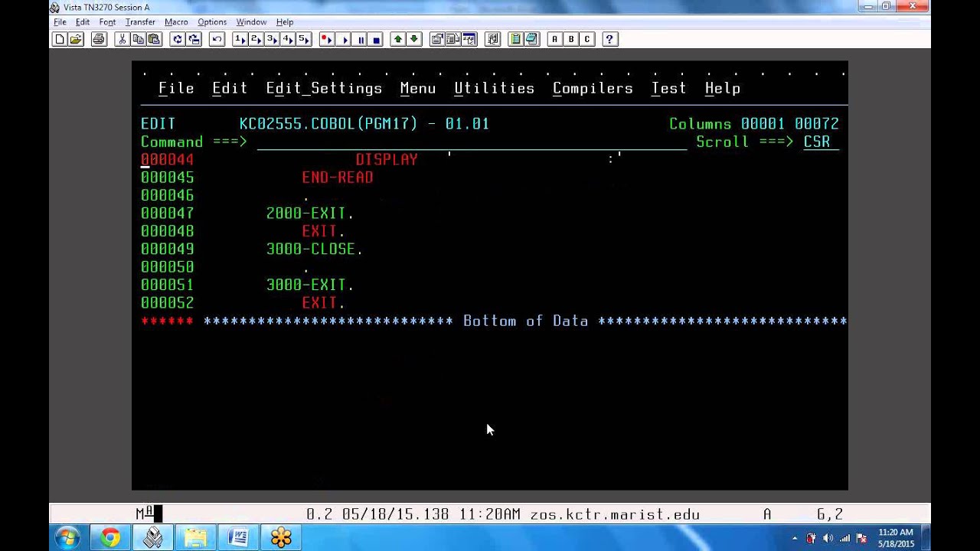Run macro 2 from the toolbar

tap(256, 39)
